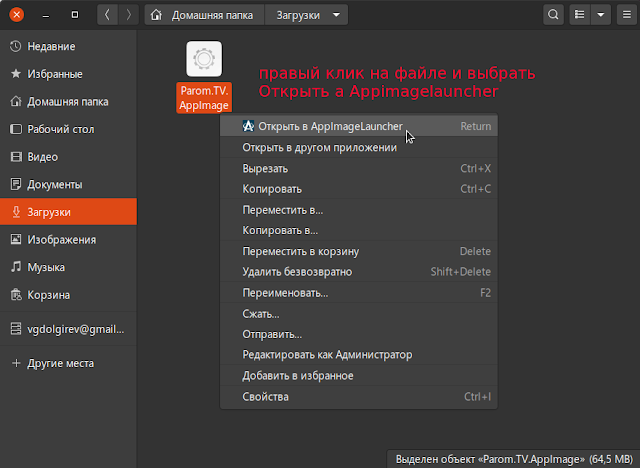
Task: Open the vgdolgirev@gmail account location
Action: 69,329
